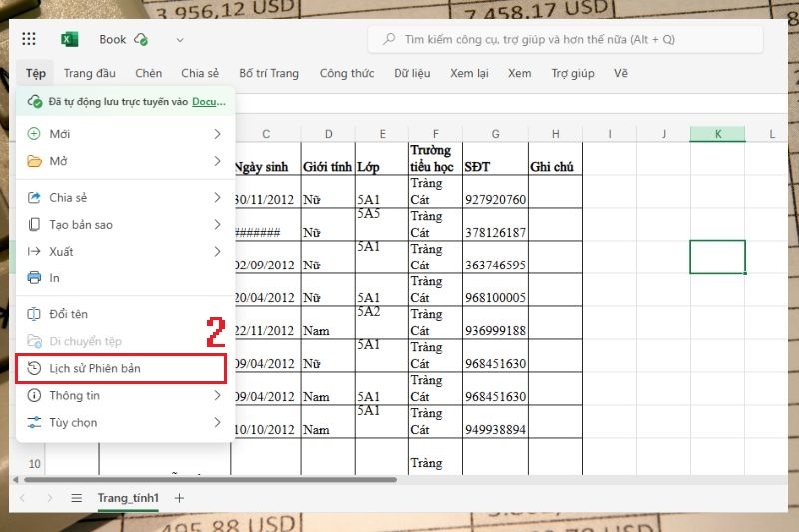
Task: Click the Excel logo icon
Action: click(x=69, y=39)
